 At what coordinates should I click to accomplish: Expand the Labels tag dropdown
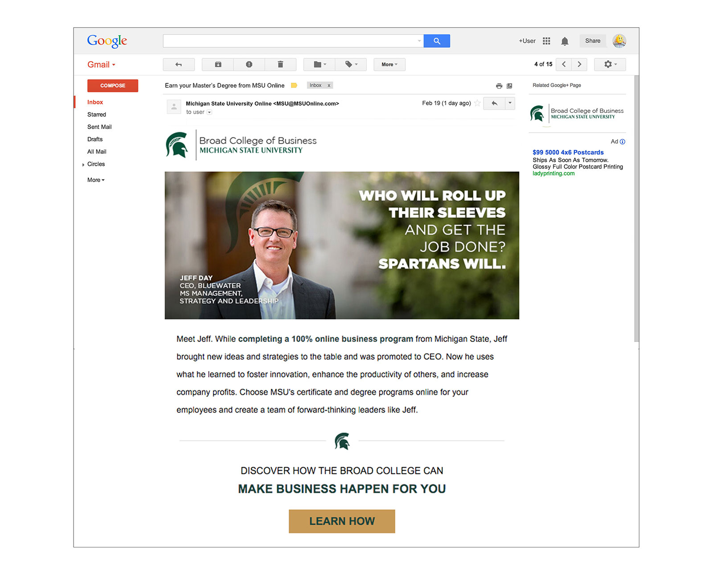pos(351,65)
